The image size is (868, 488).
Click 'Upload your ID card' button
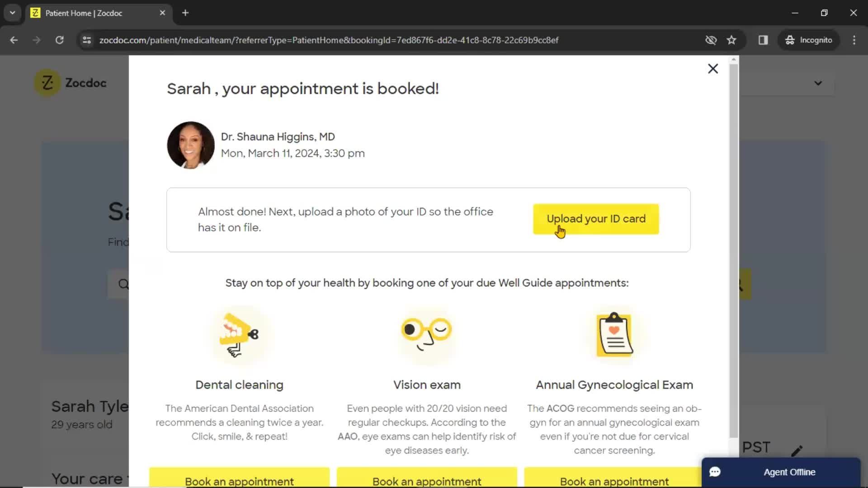click(x=596, y=219)
